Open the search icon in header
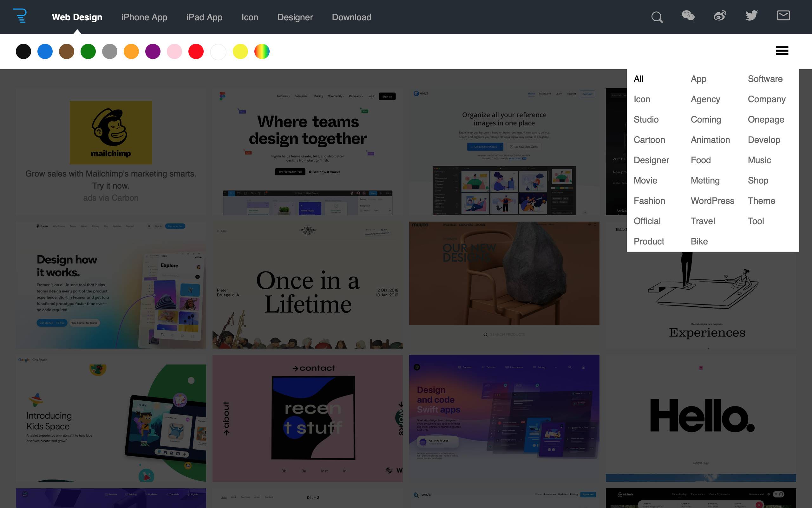 [x=657, y=17]
